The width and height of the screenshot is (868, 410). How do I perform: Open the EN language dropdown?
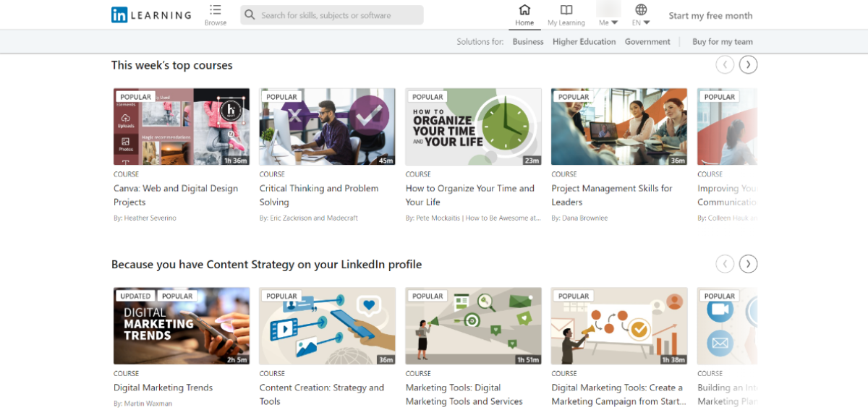641,22
